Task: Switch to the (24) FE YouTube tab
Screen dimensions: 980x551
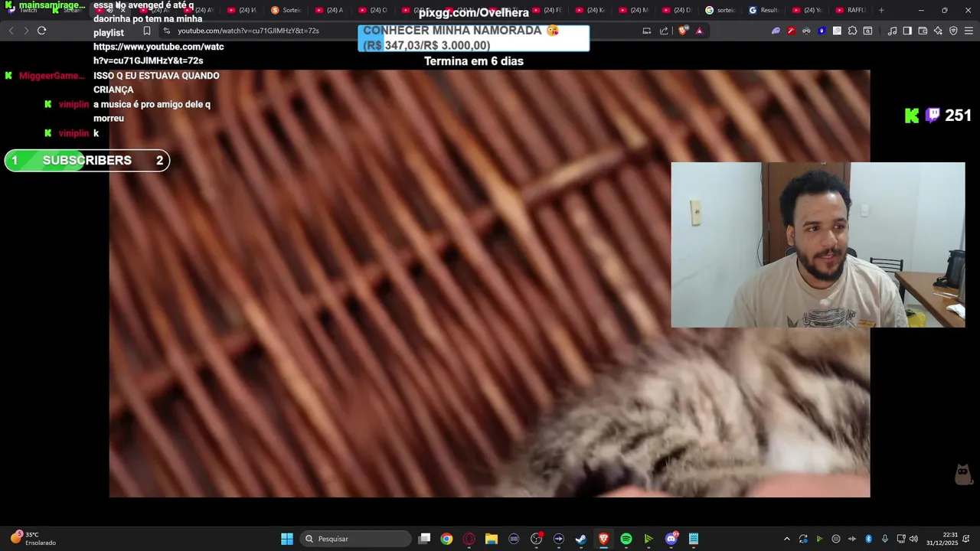Action: [547, 10]
